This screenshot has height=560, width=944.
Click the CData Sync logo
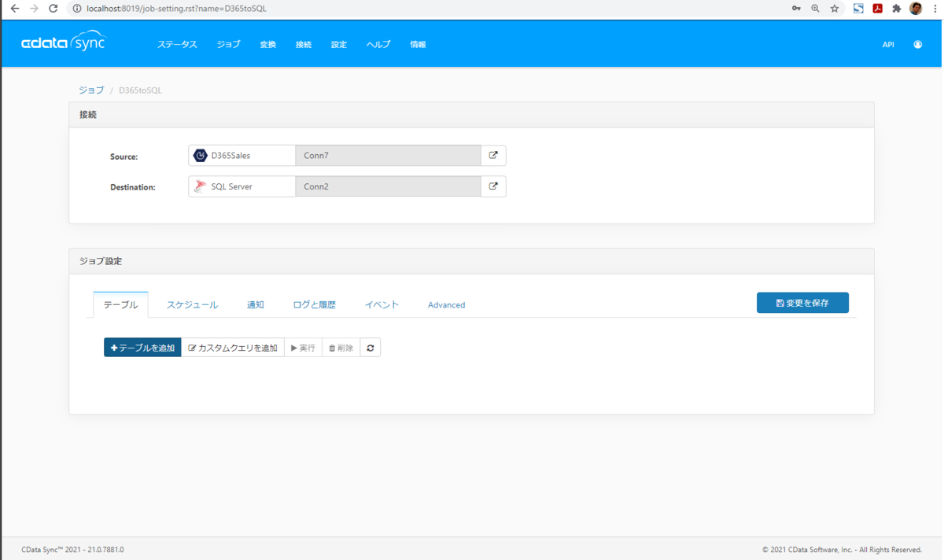tap(63, 42)
